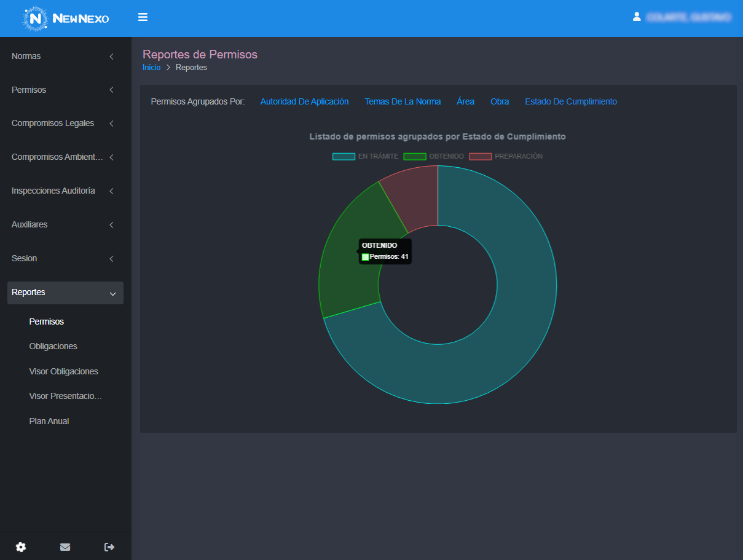This screenshot has height=560, width=743.
Task: Toggle OBTENIDO legend item
Action: tap(434, 156)
